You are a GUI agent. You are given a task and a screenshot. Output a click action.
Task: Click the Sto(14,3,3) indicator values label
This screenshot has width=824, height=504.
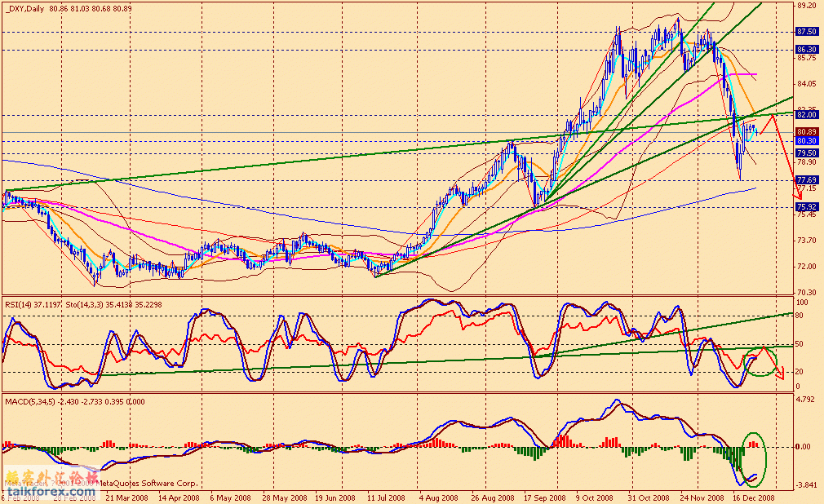113,304
